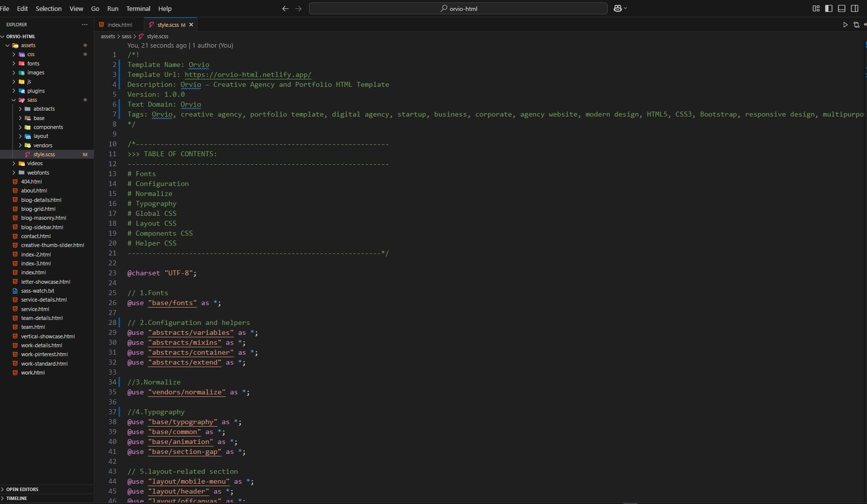Open index-2.html file icon

(15, 254)
